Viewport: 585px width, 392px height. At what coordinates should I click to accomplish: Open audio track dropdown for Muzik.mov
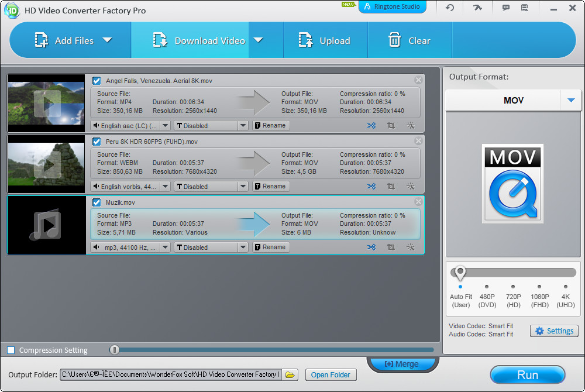(166, 247)
